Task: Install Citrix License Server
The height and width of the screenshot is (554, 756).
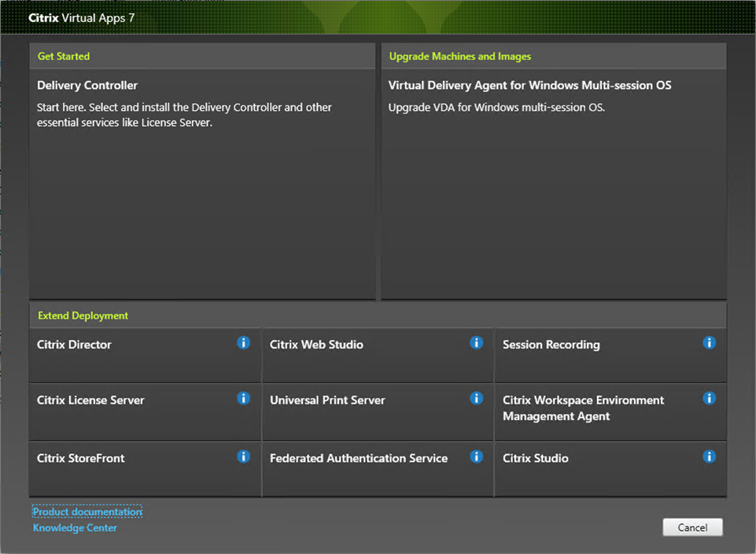Action: click(145, 412)
